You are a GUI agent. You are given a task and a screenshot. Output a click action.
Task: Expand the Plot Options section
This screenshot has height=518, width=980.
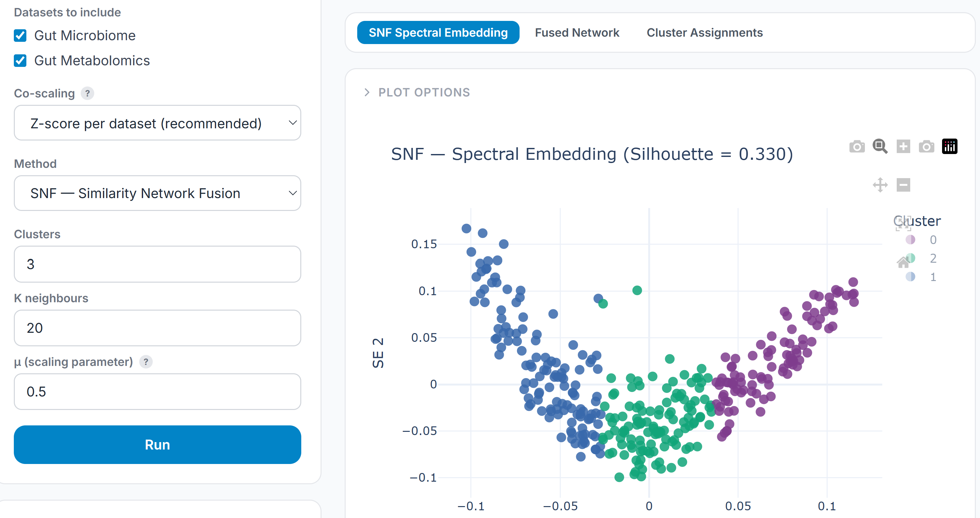417,92
